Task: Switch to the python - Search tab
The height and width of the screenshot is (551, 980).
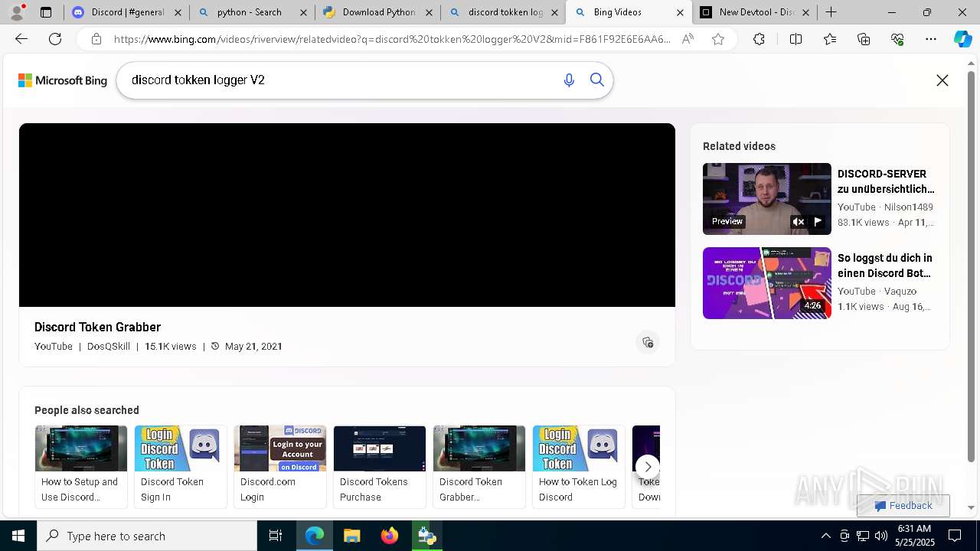Action: click(252, 12)
